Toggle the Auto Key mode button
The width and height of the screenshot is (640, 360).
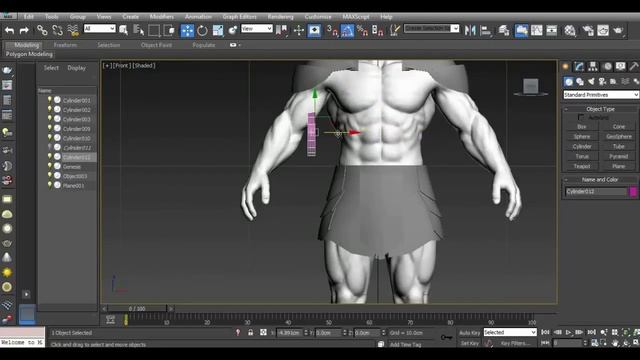(470, 333)
